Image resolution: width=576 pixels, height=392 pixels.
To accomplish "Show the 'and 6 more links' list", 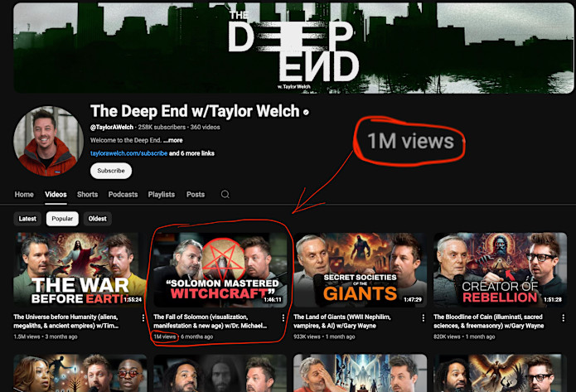I will click(191, 153).
